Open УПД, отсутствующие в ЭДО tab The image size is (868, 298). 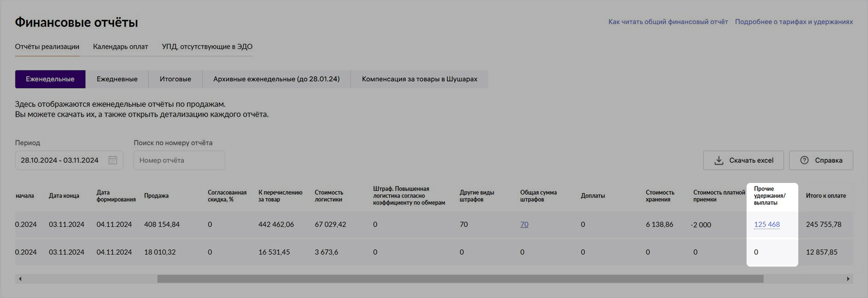coord(207,46)
